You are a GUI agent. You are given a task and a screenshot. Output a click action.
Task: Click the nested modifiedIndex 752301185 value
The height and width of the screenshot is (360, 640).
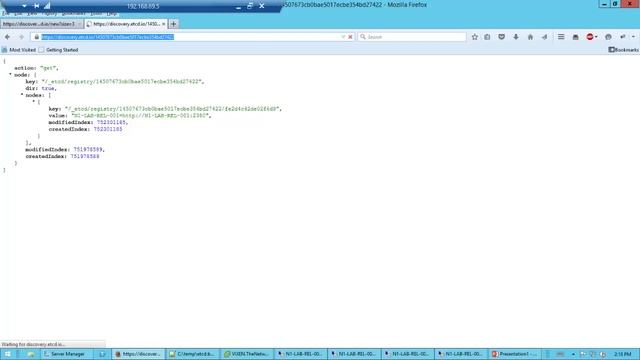point(111,122)
